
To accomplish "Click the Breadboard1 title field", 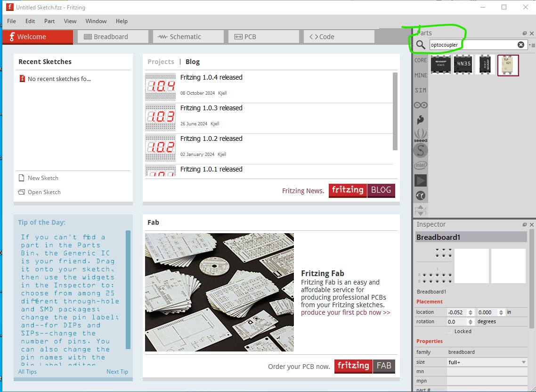I will 471,237.
